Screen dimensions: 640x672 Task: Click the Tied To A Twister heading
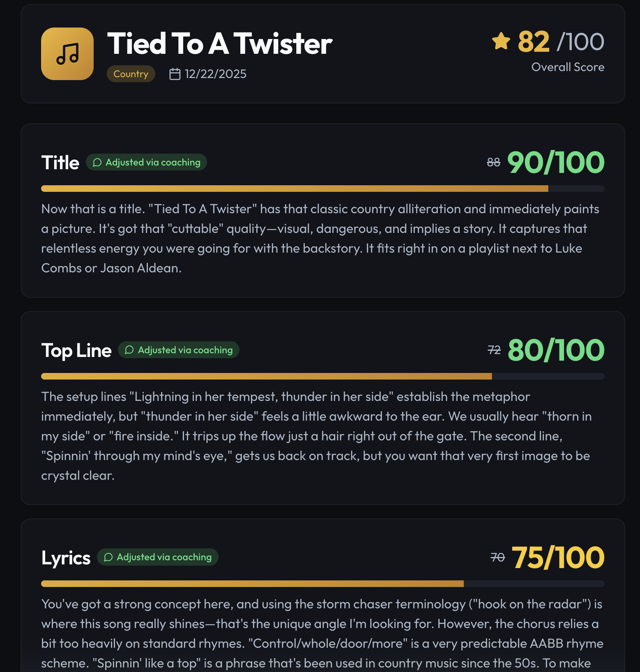[x=220, y=44]
